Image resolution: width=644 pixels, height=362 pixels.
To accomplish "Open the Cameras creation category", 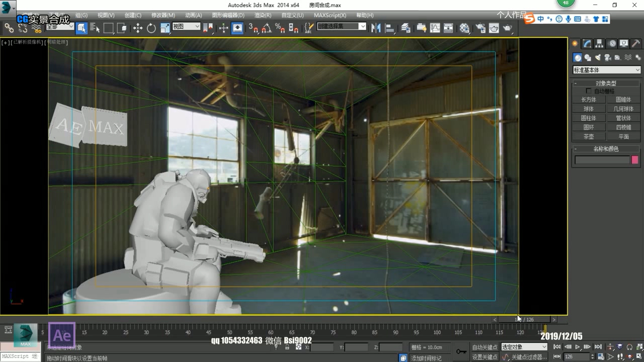I will [x=607, y=57].
